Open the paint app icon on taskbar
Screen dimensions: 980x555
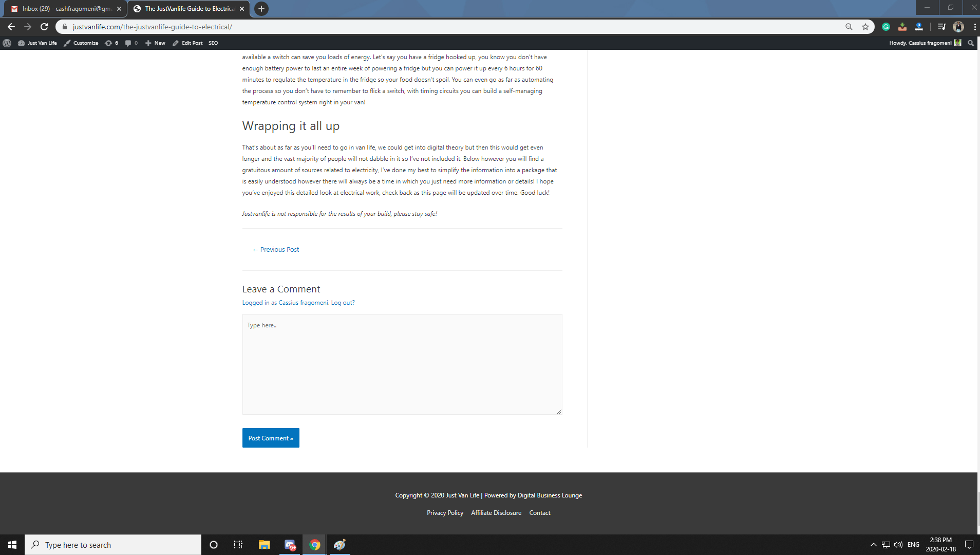tap(340, 545)
